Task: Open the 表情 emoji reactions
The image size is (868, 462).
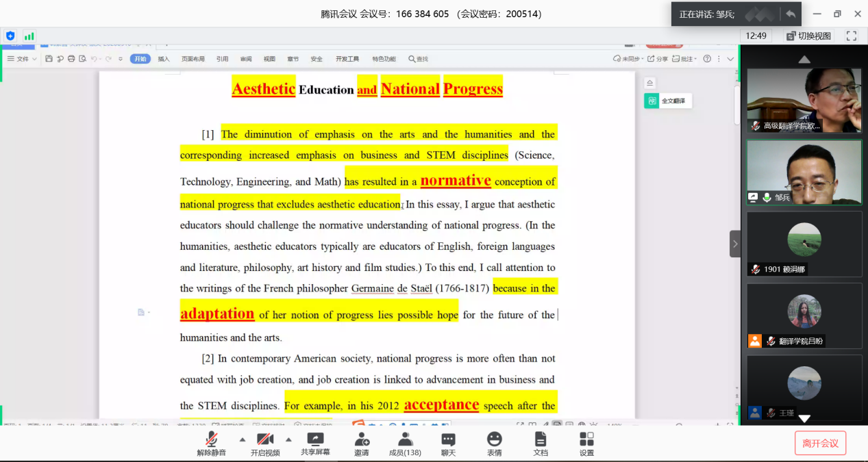Action: click(494, 443)
